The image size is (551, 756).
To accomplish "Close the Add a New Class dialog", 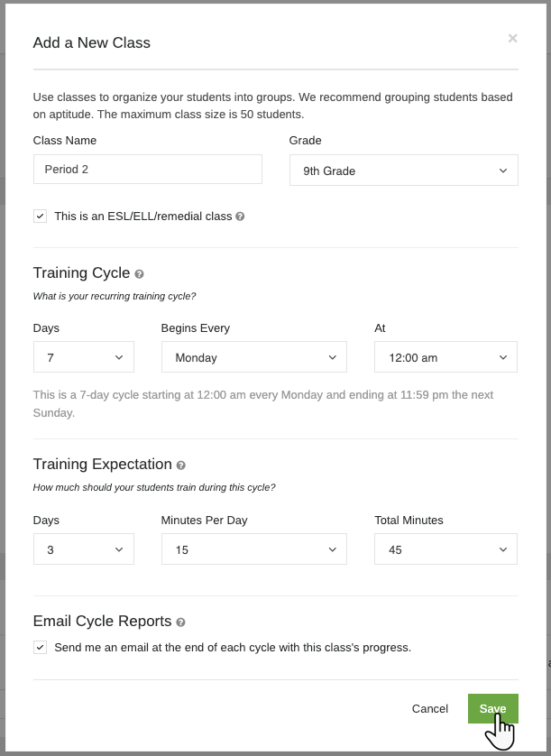I will [512, 38].
